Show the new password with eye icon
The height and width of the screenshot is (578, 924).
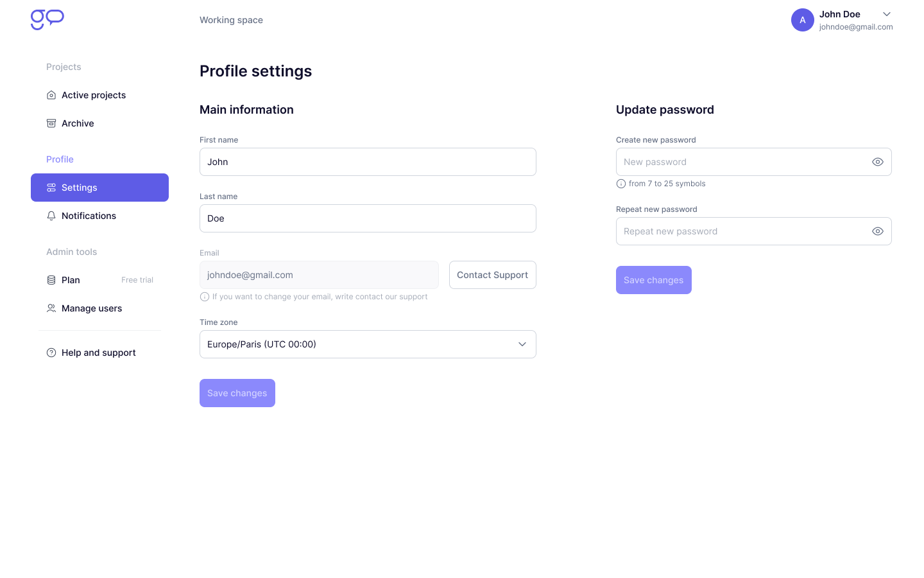(x=878, y=162)
